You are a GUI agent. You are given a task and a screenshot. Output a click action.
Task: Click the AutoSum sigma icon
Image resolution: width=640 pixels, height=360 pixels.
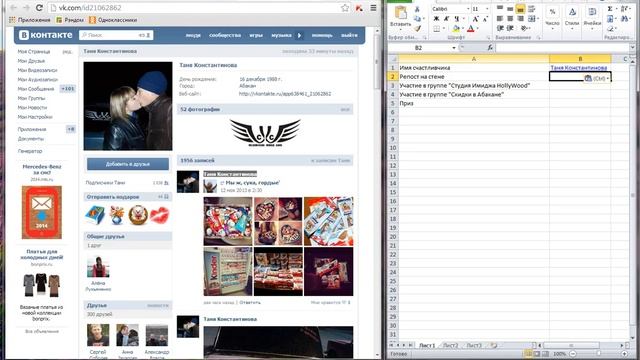[x=610, y=9]
